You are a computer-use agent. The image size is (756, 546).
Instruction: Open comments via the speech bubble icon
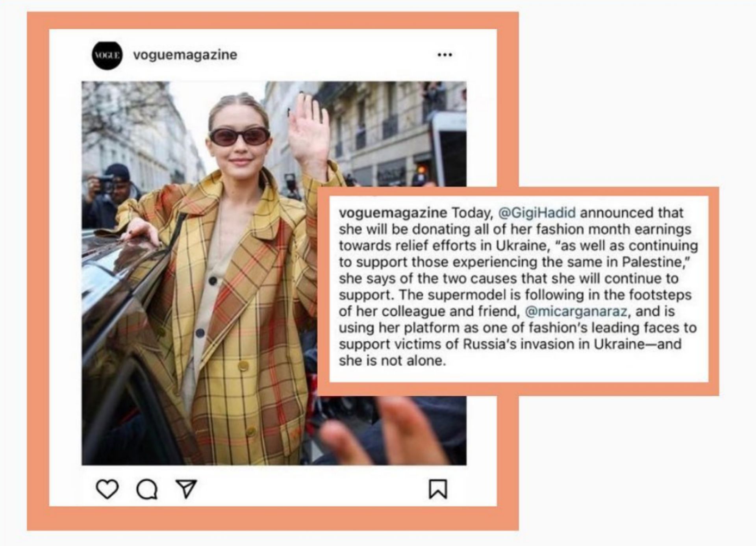147,490
